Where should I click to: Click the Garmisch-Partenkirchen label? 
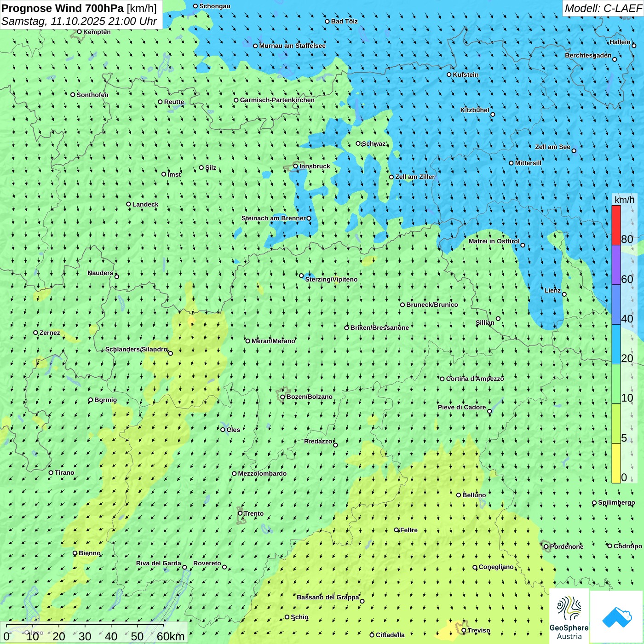pyautogui.click(x=277, y=100)
